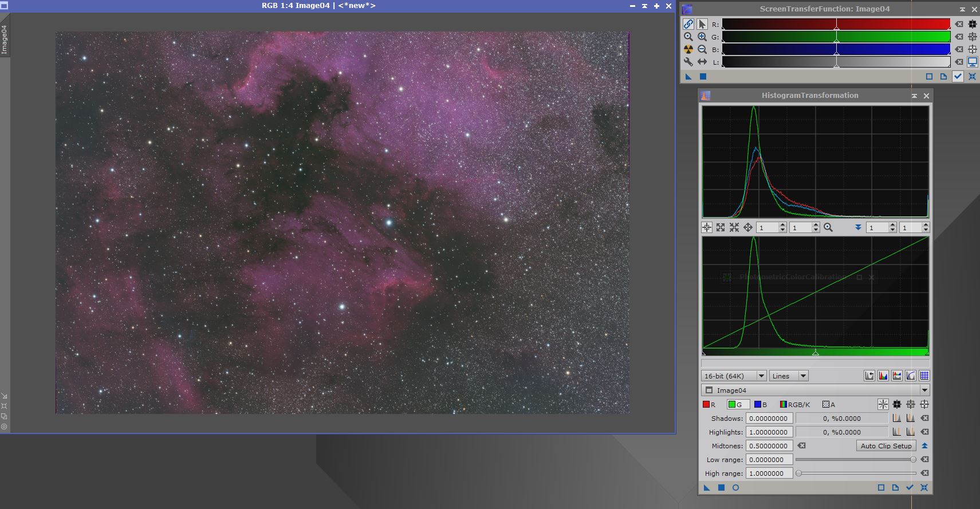
Task: Collapse section using blue double-up arrows
Action: (x=924, y=445)
